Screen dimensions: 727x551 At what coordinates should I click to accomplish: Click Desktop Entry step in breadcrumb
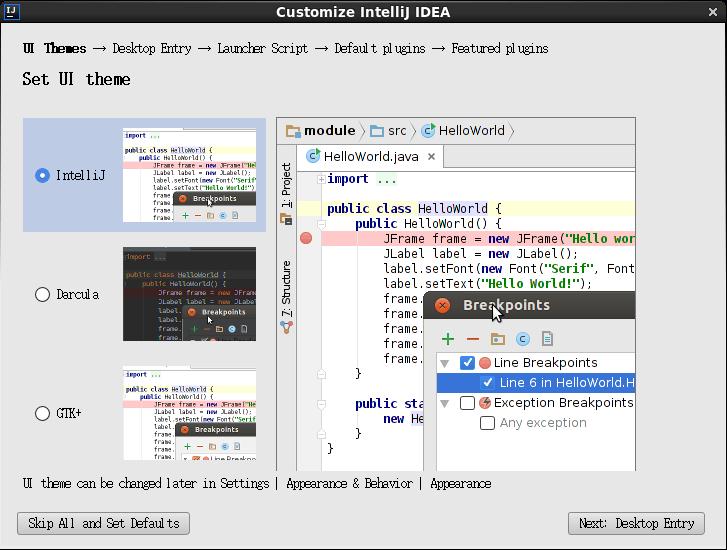tap(152, 48)
